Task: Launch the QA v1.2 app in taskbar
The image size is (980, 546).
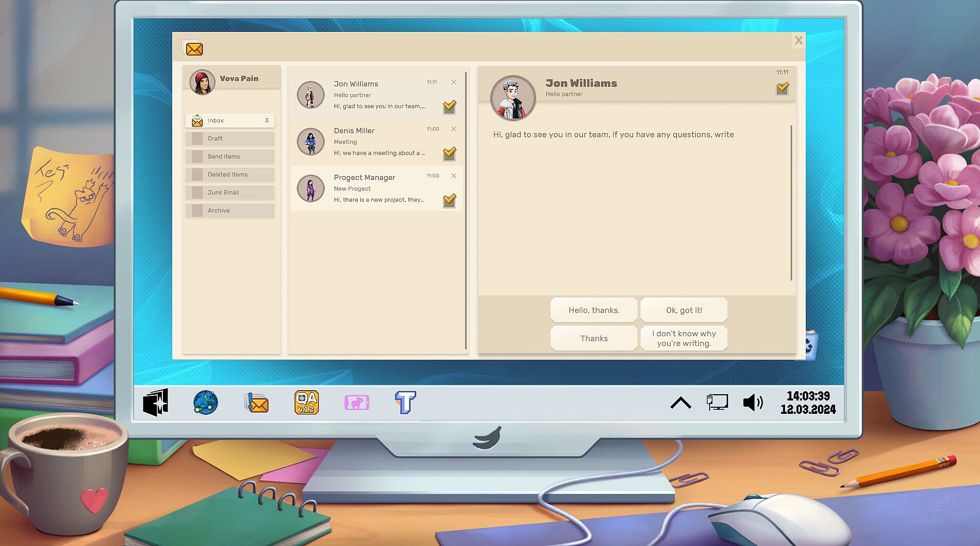Action: (x=307, y=403)
